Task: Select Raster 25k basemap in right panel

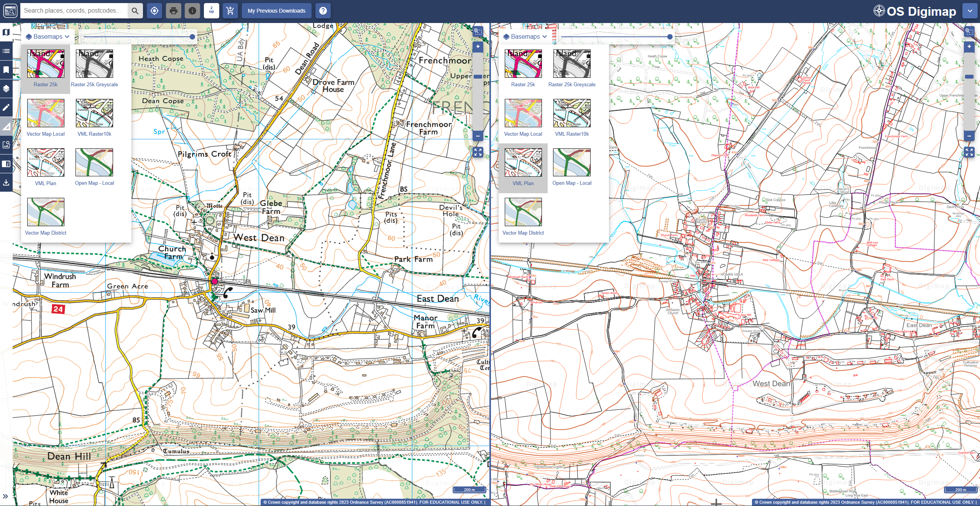Action: (523, 69)
